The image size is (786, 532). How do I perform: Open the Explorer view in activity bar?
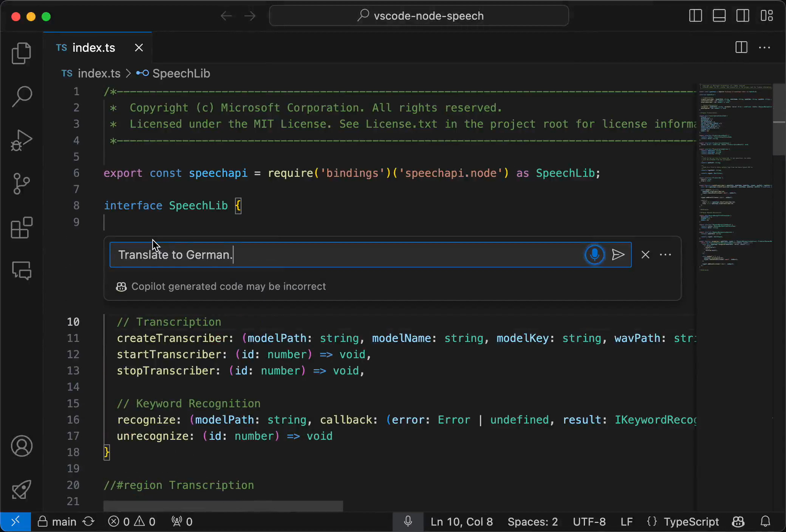22,53
